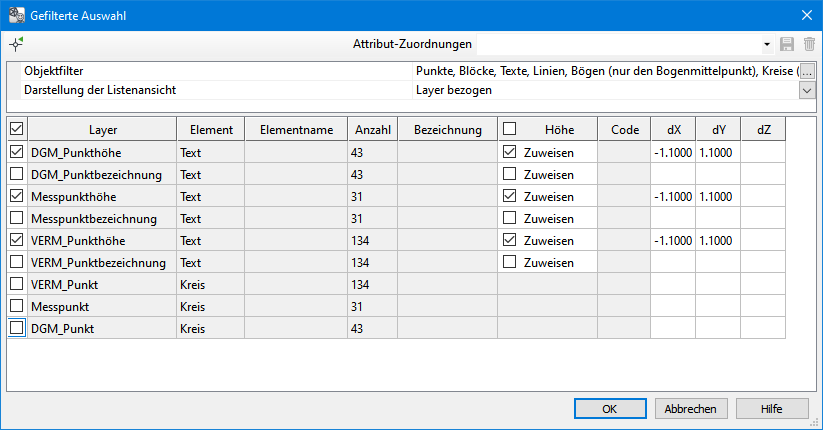
Task: Click the save attribute assignment disk icon
Action: tap(787, 44)
